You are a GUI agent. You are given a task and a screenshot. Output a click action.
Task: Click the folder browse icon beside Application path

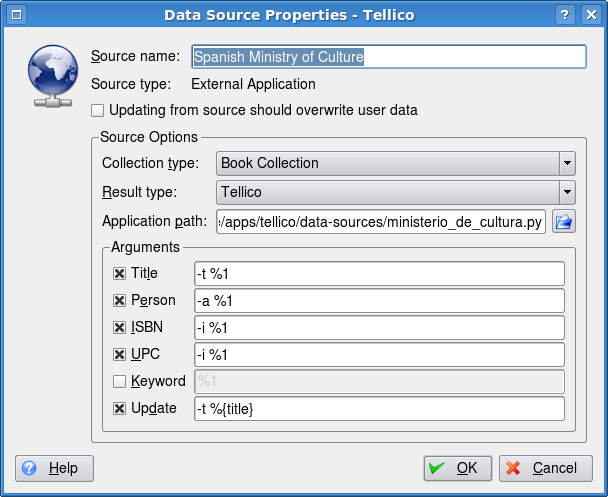[564, 222]
